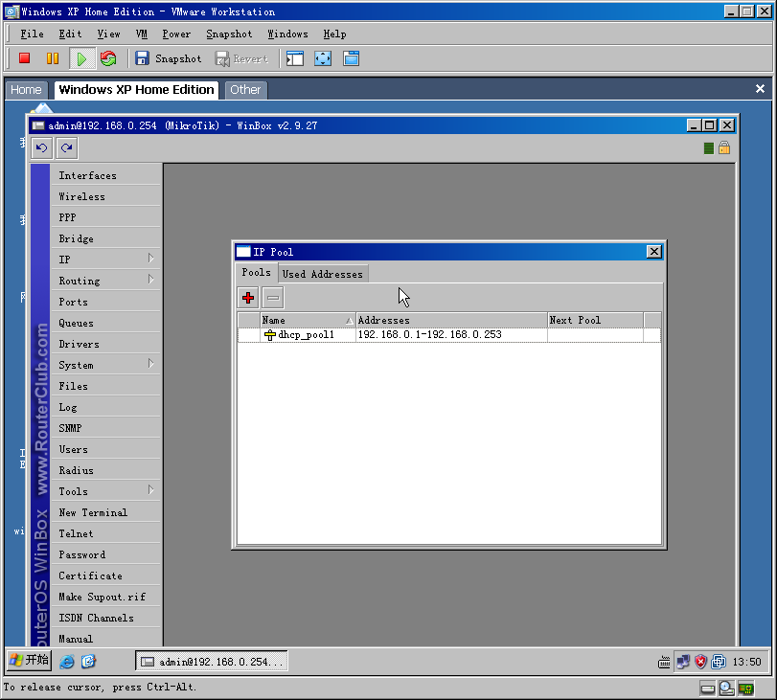Close the current VMware tab with X
The height and width of the screenshot is (700, 777).
[760, 89]
